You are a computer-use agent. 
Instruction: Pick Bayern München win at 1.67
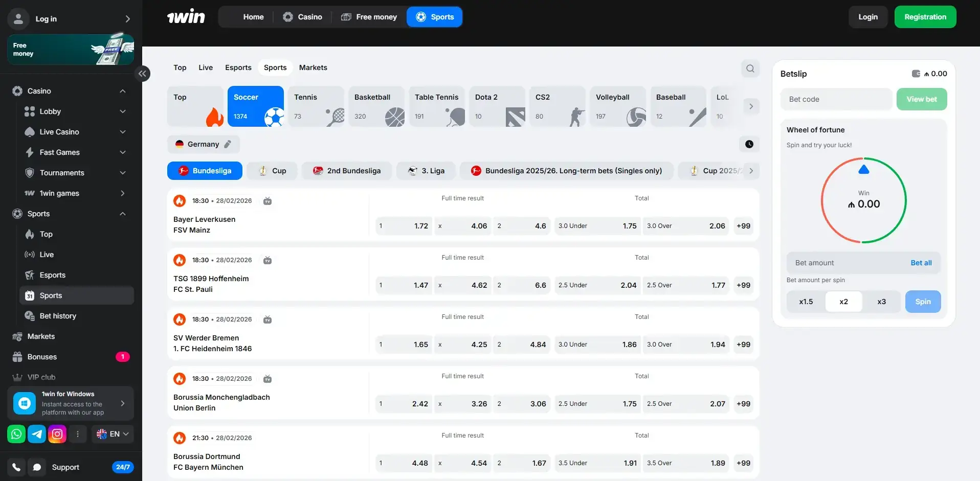click(x=522, y=463)
